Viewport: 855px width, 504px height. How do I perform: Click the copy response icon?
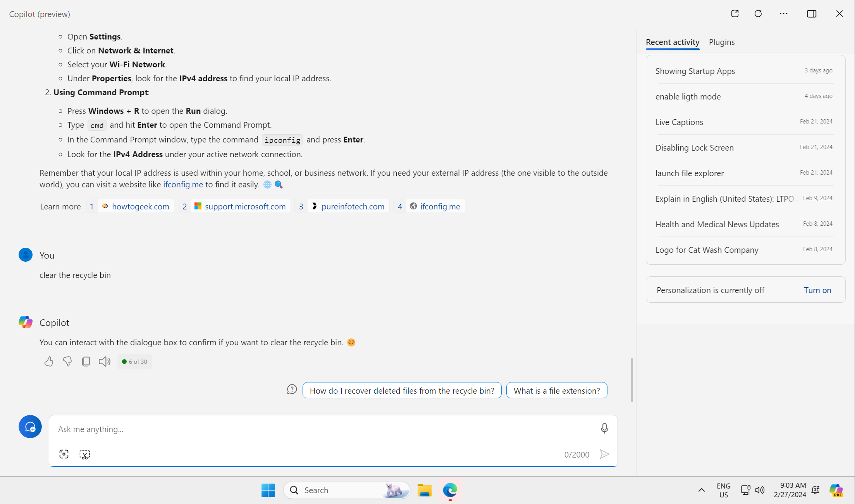click(86, 361)
